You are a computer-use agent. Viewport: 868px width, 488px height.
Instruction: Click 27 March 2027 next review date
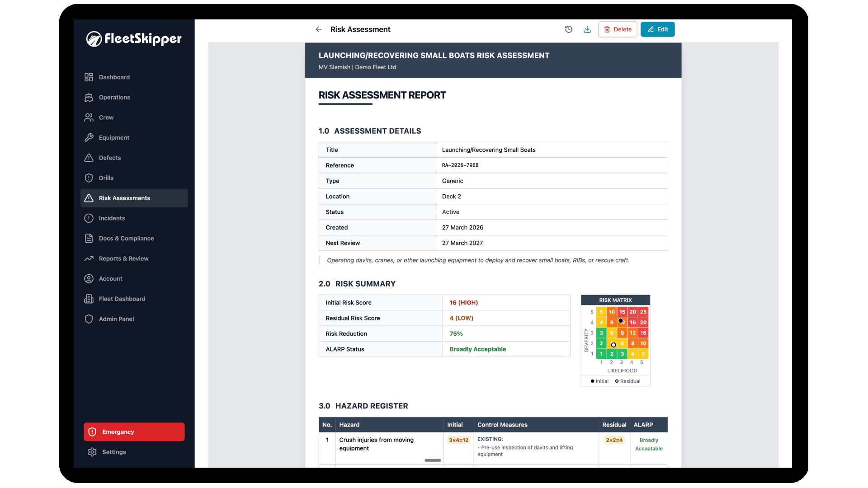coord(462,243)
